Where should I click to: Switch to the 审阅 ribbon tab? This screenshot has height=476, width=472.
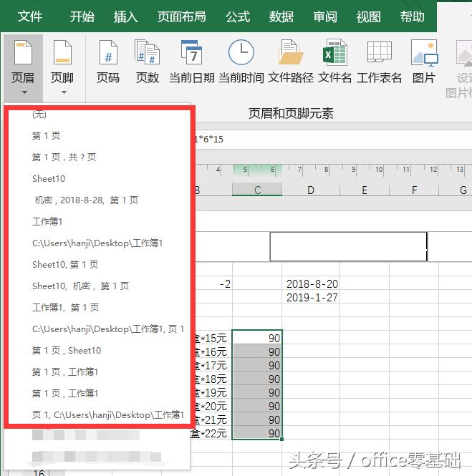325,16
